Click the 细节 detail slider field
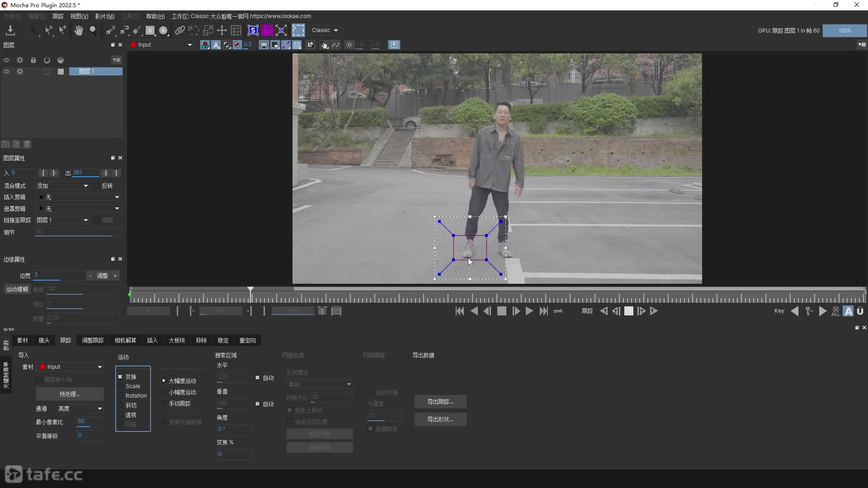868x488 pixels. coord(77,232)
